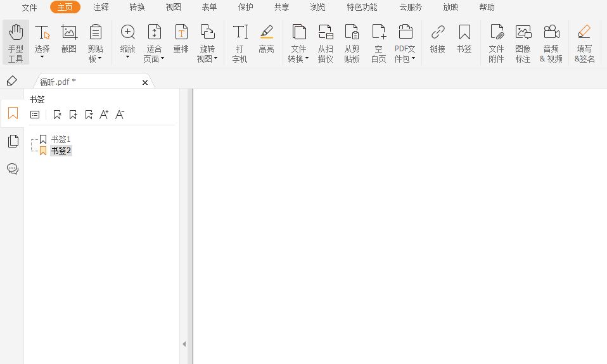Select the Highlight (高亮) tool

click(x=266, y=39)
